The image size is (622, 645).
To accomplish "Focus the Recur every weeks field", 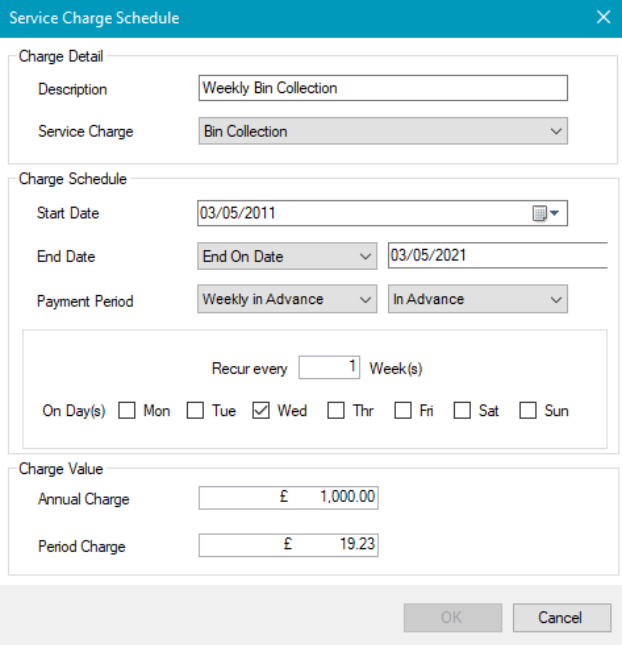I will [x=329, y=368].
